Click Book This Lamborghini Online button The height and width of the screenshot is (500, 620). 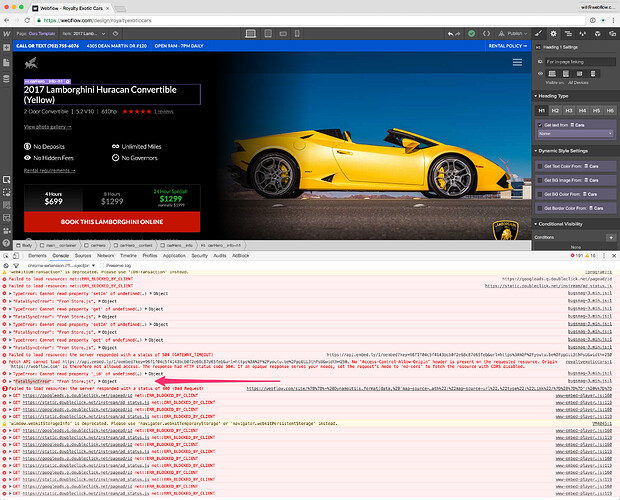pyautogui.click(x=112, y=222)
